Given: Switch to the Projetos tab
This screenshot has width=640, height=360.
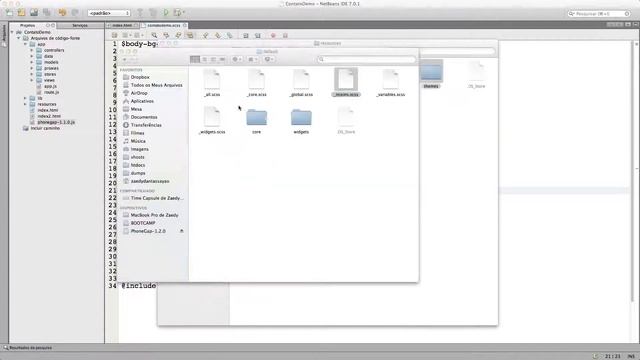Looking at the screenshot, I should tap(27, 25).
